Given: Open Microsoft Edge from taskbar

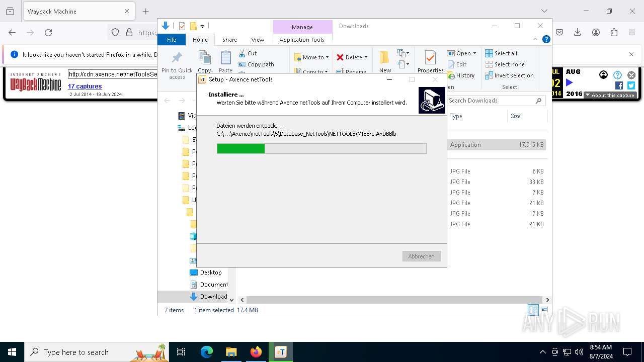Looking at the screenshot, I should click(x=207, y=352).
